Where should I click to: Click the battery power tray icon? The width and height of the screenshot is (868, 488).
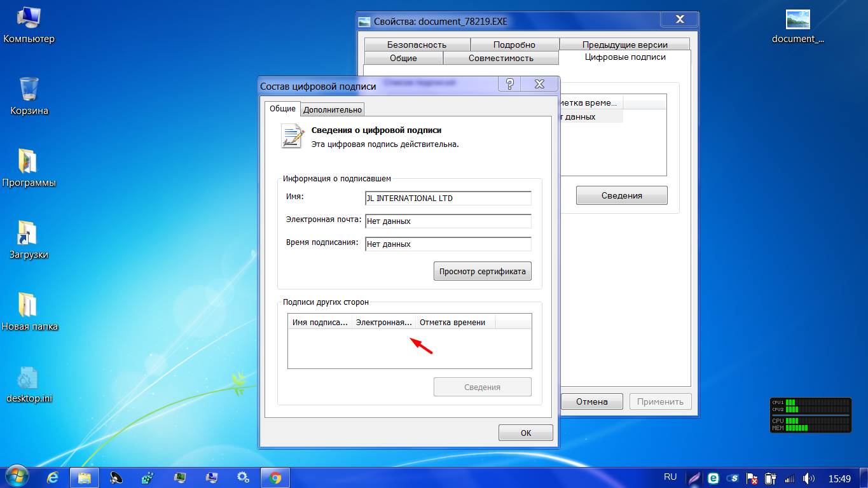pyautogui.click(x=771, y=478)
